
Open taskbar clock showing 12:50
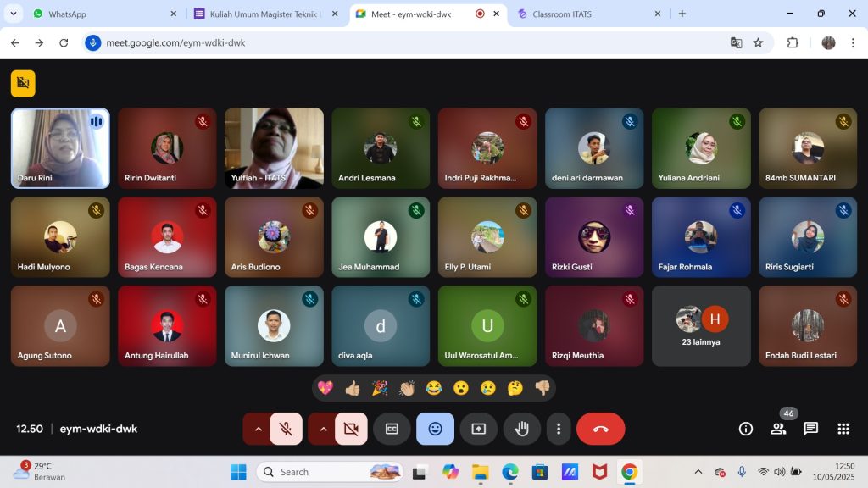coord(834,471)
